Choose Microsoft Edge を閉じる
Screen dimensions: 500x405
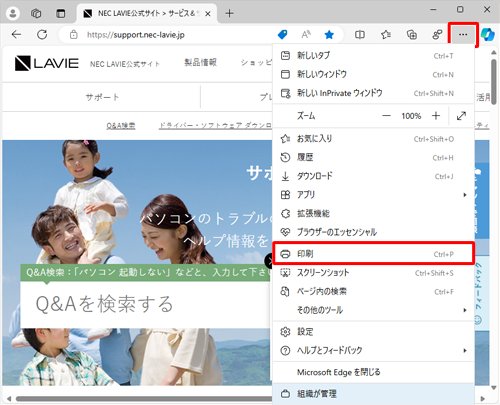pyautogui.click(x=373, y=372)
